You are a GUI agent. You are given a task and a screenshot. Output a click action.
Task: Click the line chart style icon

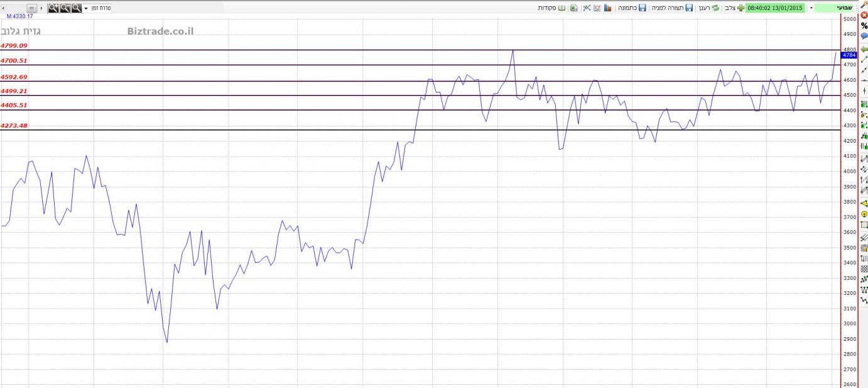597,8
